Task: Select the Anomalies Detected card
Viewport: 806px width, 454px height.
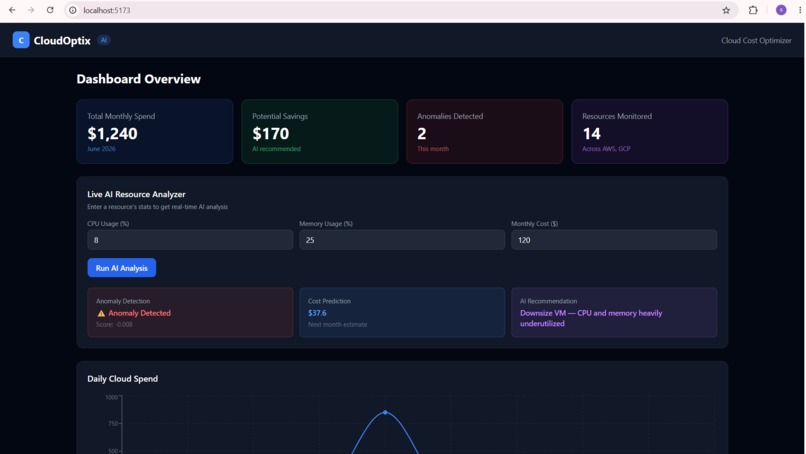Action: [x=485, y=132]
